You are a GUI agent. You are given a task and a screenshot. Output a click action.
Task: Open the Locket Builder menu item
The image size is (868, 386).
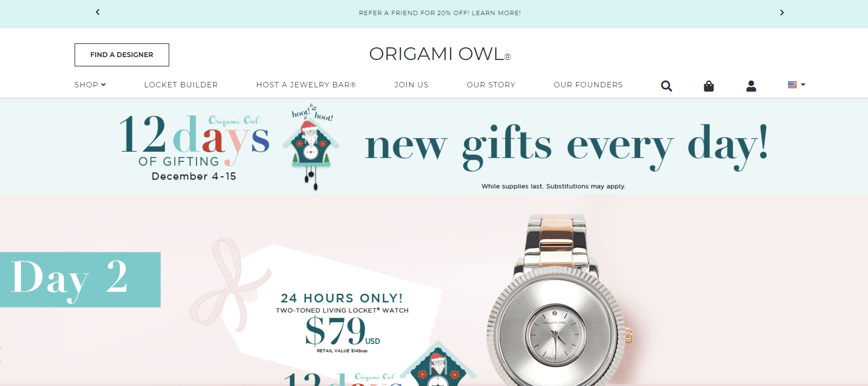pos(181,85)
